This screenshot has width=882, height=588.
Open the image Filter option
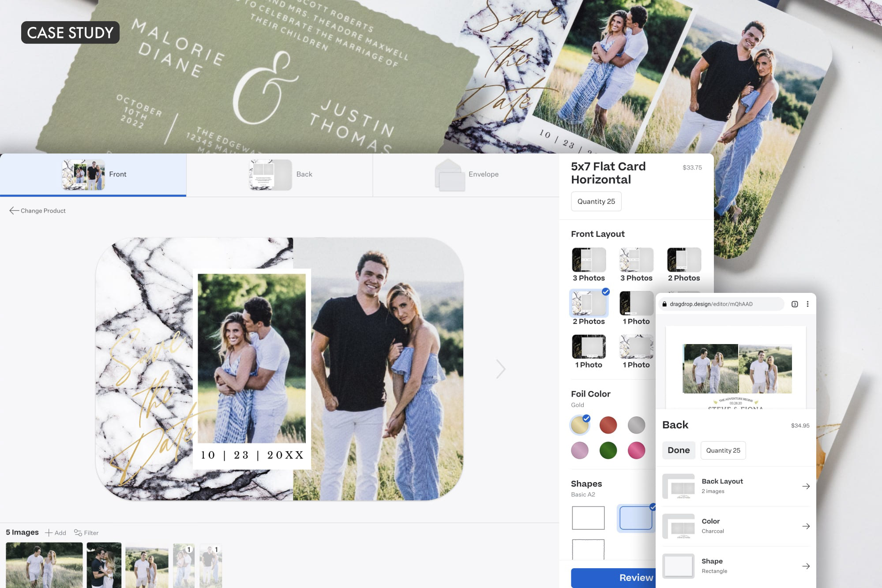[x=86, y=533]
